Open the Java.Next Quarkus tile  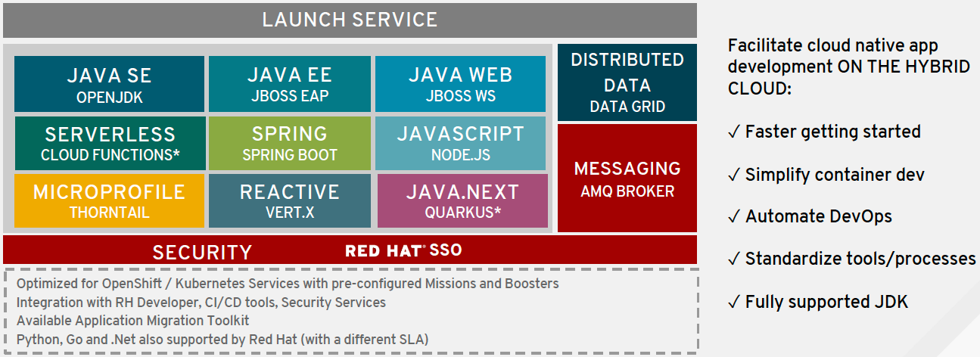click(462, 200)
